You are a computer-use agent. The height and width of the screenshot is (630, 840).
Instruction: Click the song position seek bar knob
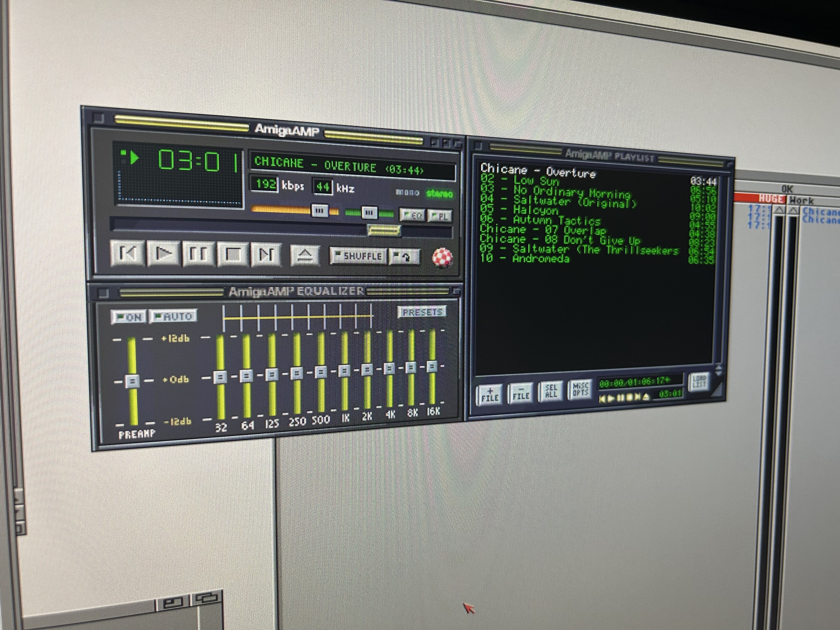(x=384, y=230)
